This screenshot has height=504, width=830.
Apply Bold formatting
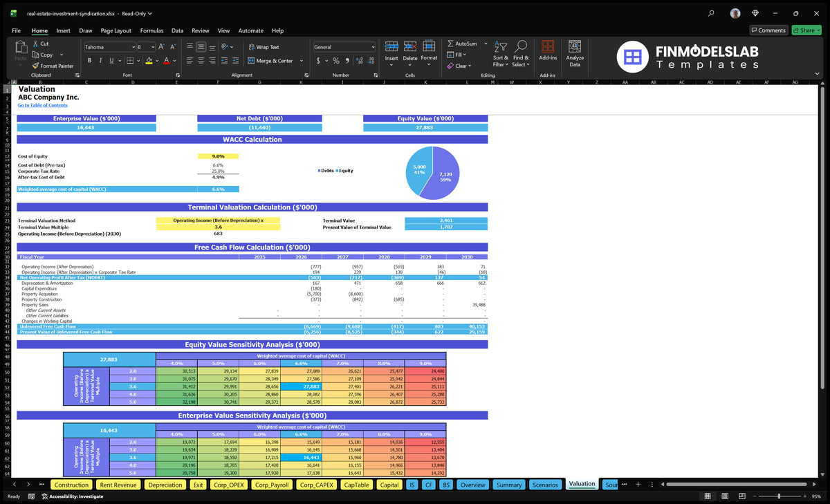click(x=90, y=61)
